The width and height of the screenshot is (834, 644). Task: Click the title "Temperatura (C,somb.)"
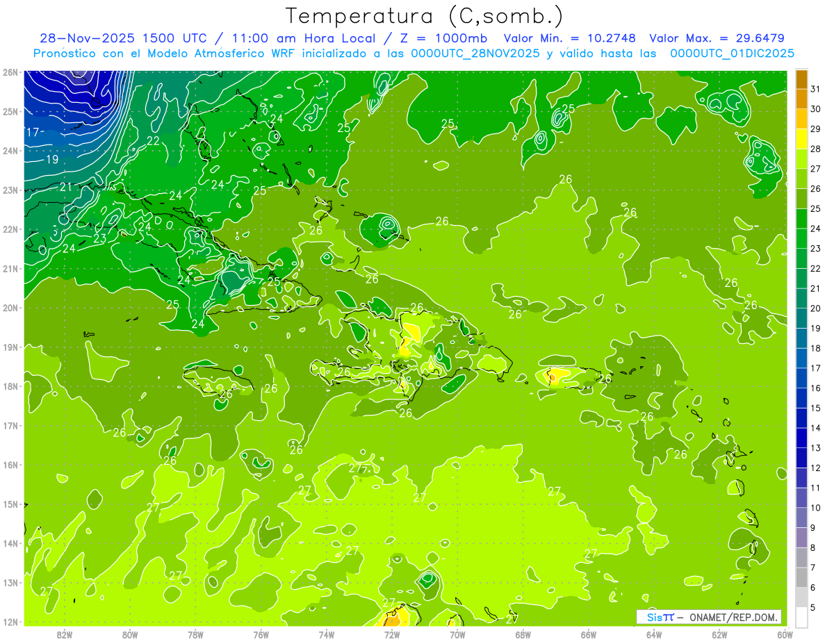click(x=425, y=16)
